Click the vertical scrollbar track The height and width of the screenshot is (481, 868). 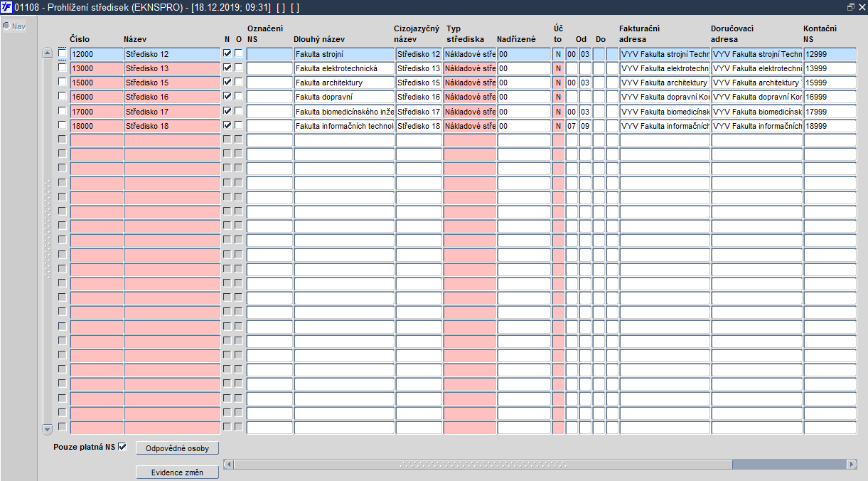(48, 242)
